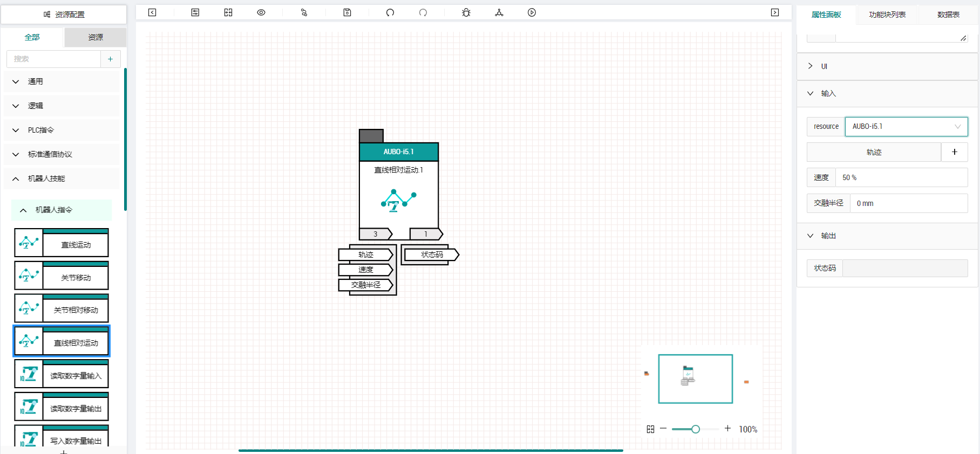Collapse the right panel with arrow icon

click(775, 12)
